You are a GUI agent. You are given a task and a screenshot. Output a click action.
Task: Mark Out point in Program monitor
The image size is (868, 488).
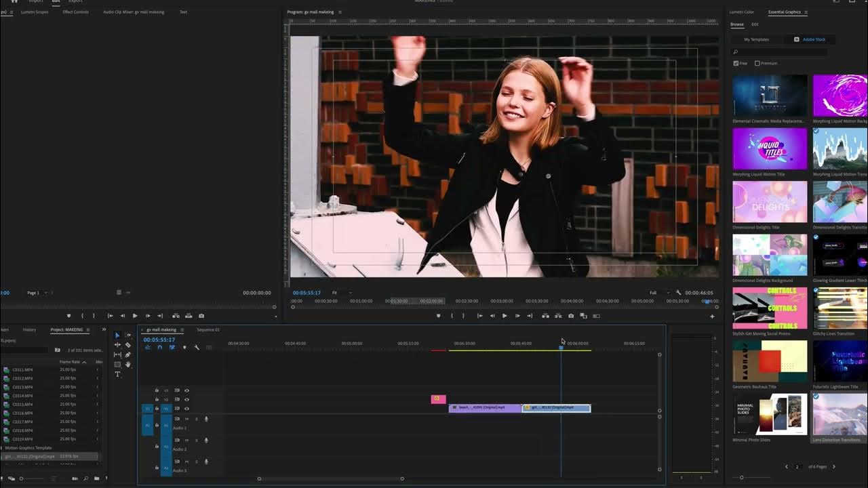pyautogui.click(x=463, y=316)
